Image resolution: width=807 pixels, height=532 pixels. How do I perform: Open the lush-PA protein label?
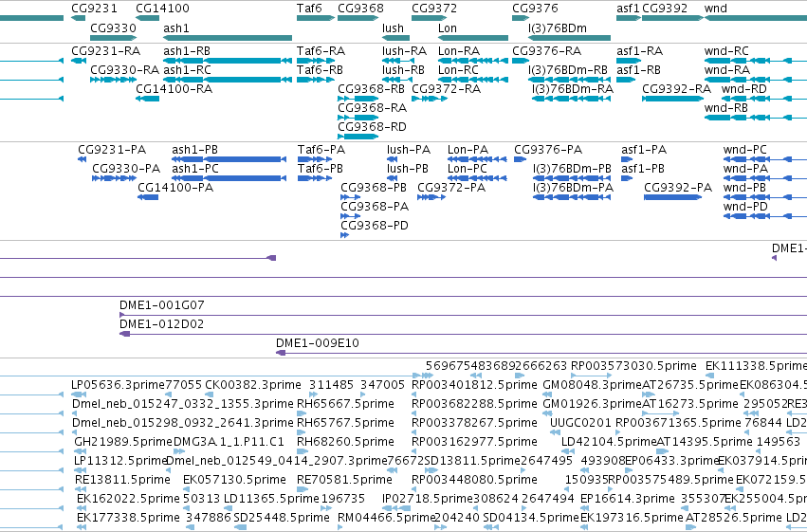(x=409, y=150)
